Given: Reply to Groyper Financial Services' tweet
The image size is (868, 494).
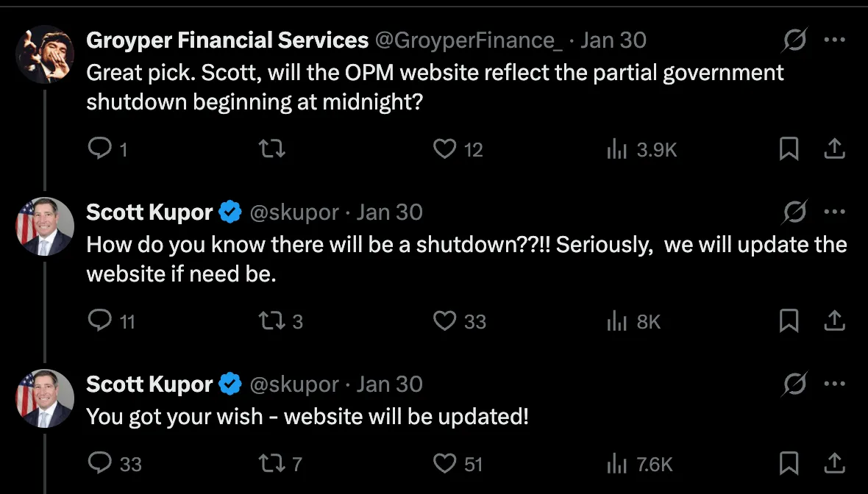Looking at the screenshot, I should [101, 149].
